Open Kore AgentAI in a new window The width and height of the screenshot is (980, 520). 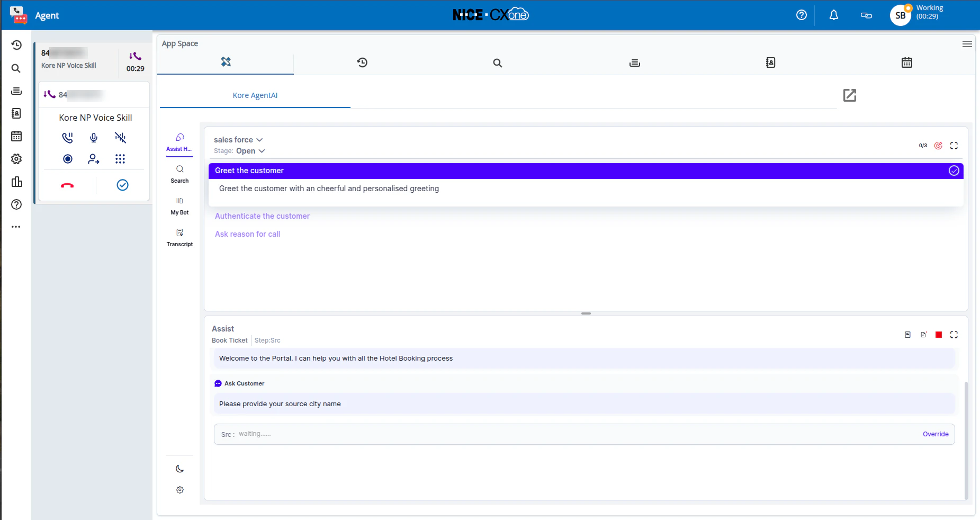849,95
